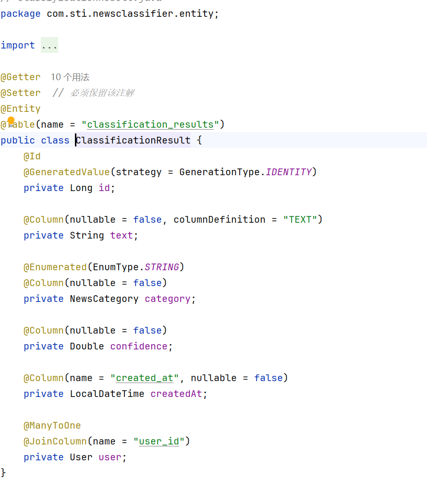Open the '10 个用法' usages hint
Screen dimensions: 427x504
tap(70, 77)
